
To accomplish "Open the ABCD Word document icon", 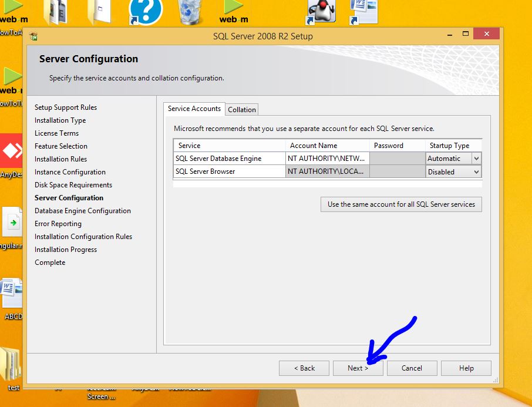I will tap(12, 294).
